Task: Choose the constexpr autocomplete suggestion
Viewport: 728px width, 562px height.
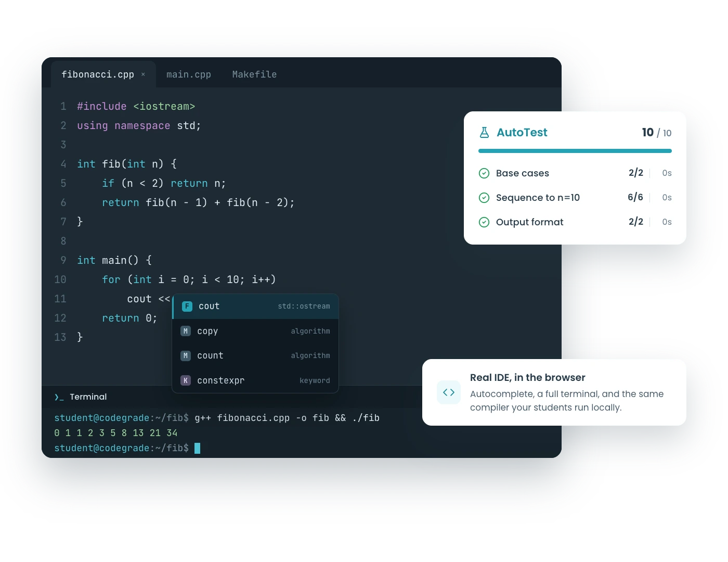Action: click(255, 380)
